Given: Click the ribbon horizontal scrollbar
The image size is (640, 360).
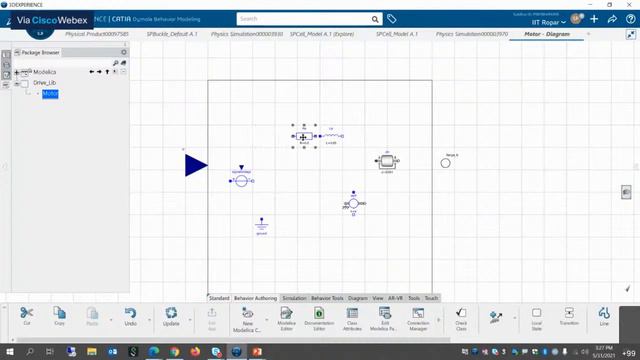Looking at the screenshot, I should pos(233,340).
